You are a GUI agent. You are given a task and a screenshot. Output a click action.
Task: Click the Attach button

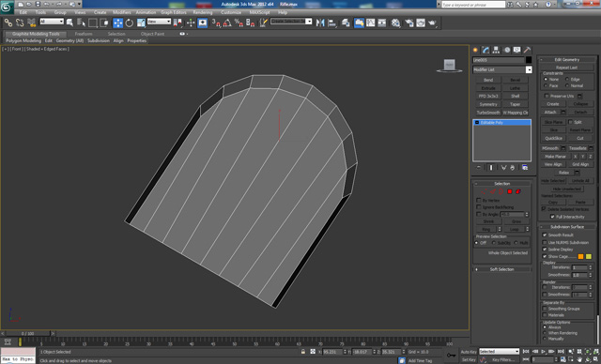[x=550, y=113]
